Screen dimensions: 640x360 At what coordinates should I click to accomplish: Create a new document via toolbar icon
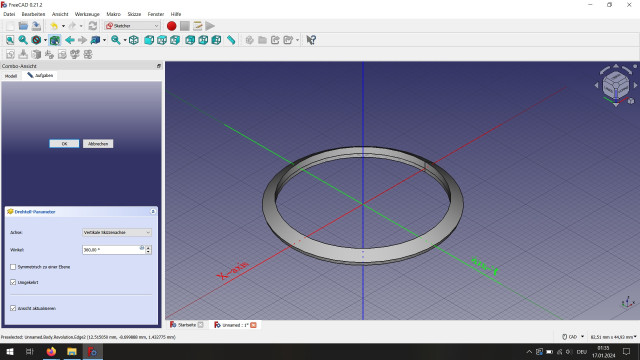tap(10, 26)
